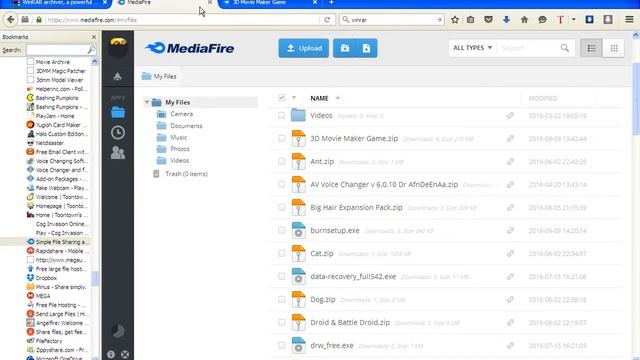640x360 pixels.
Task: Check the burnsetup.exe checkbox
Action: [282, 231]
